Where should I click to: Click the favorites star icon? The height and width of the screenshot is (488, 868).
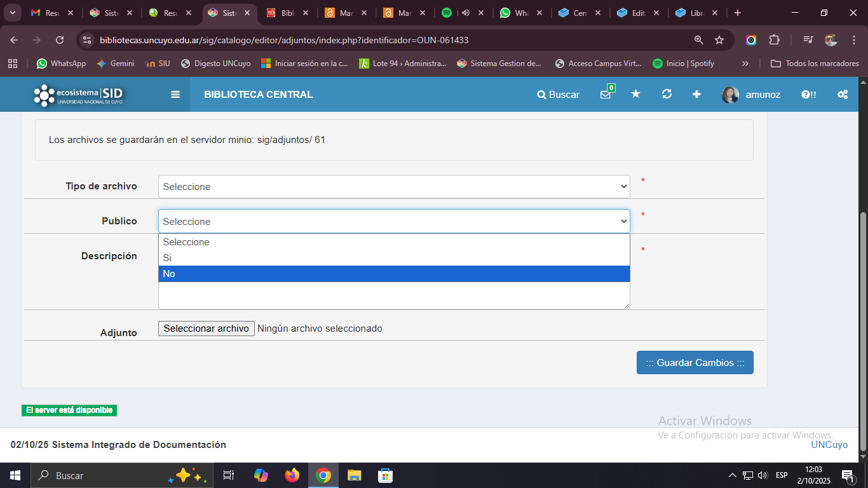(635, 94)
